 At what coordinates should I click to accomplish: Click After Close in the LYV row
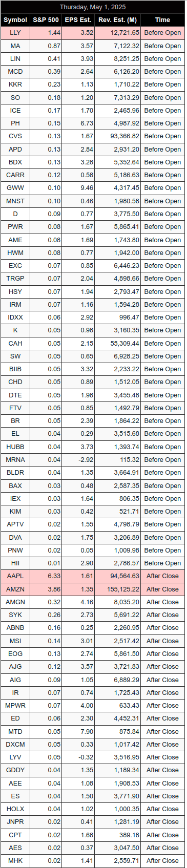coord(162,757)
